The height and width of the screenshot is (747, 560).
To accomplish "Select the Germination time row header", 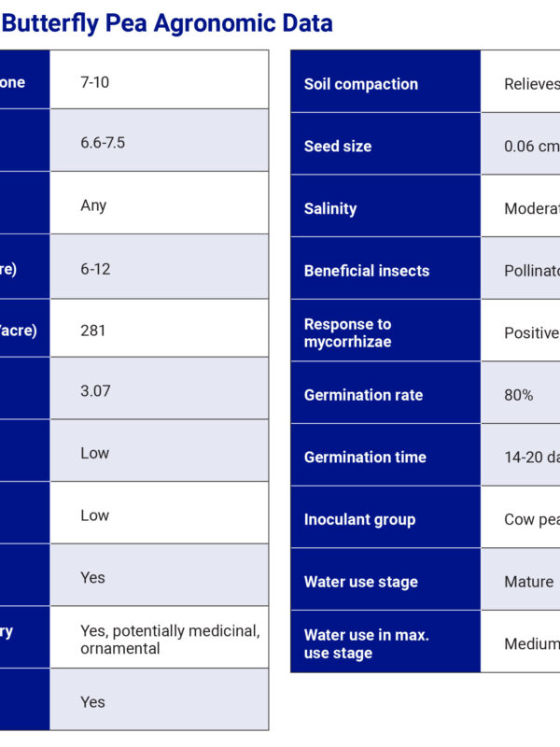I will click(x=365, y=458).
